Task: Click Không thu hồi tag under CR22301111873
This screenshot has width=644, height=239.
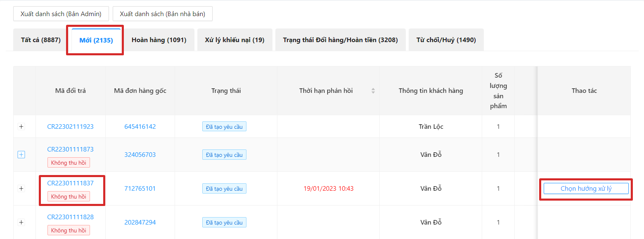Action: coord(69,163)
